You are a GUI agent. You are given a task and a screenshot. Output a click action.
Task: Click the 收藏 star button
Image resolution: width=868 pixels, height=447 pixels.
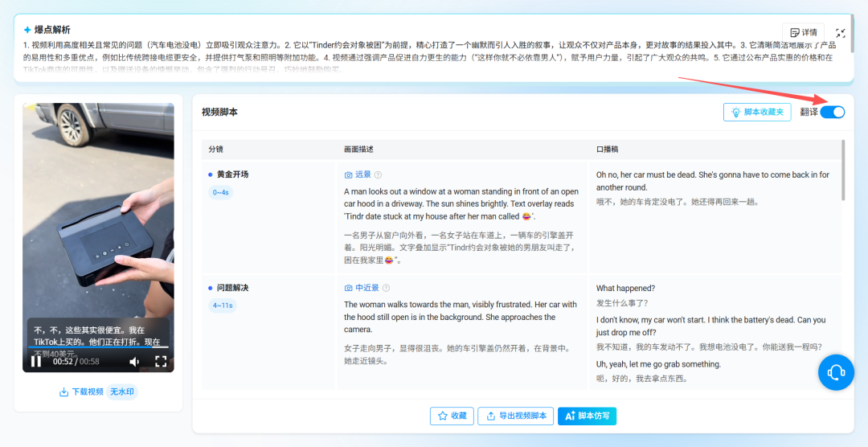coord(451,416)
